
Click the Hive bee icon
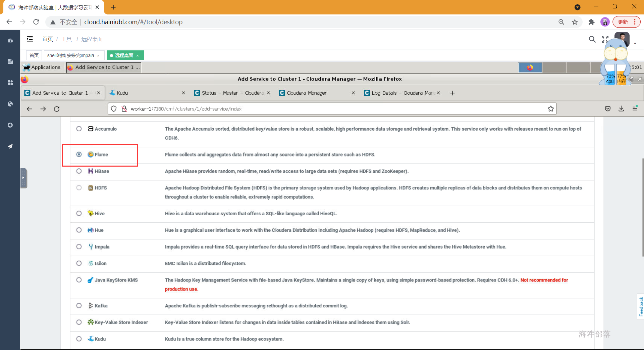(91, 213)
